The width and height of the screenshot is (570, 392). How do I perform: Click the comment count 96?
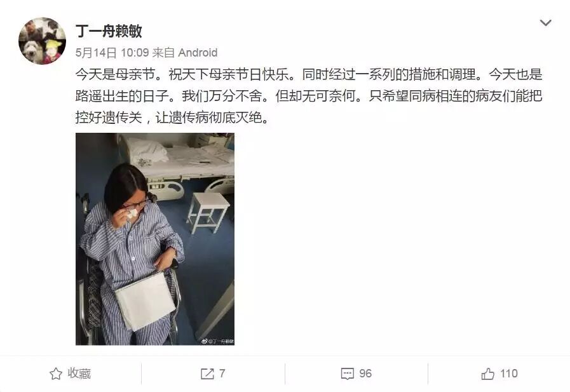click(x=365, y=374)
